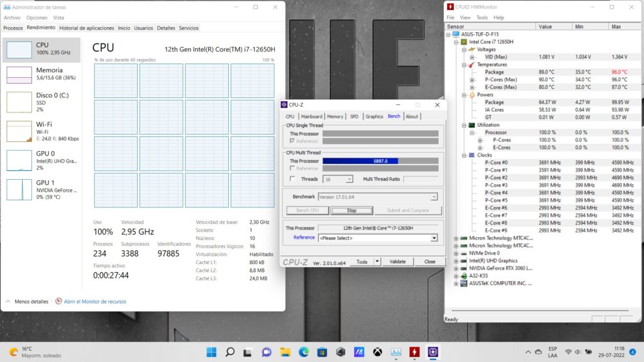Expand the VID (Max) row

pos(472,57)
